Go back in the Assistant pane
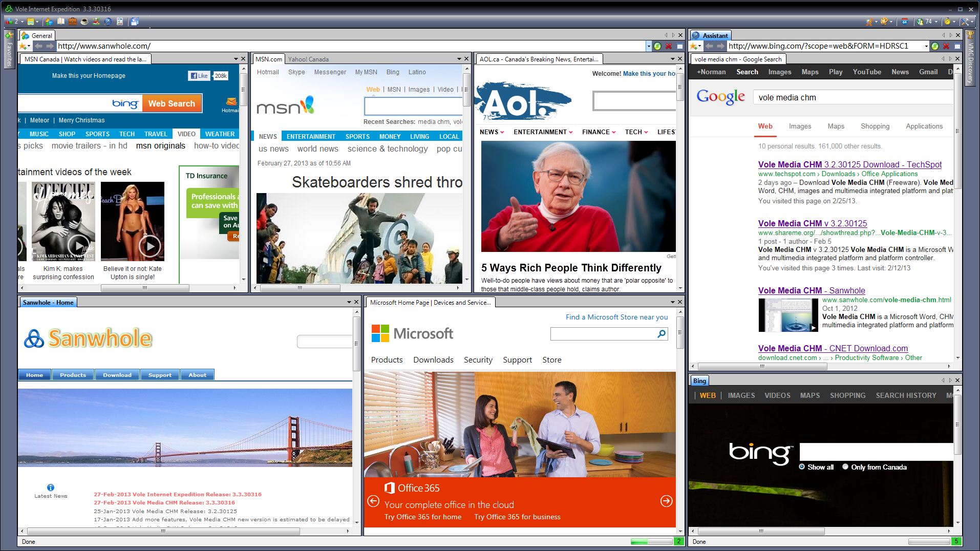This screenshot has width=980, height=551. (x=709, y=46)
